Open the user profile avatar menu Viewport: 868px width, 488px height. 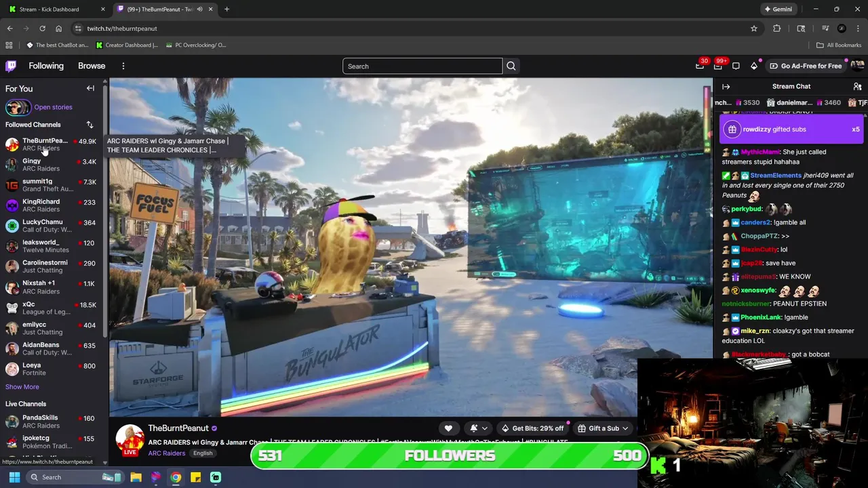pyautogui.click(x=857, y=66)
